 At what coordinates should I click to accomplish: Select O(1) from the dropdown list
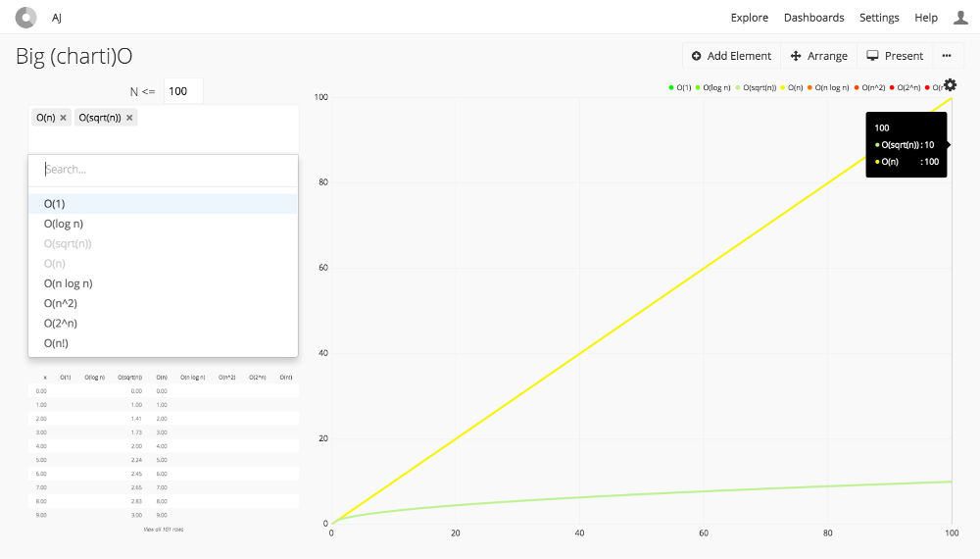(x=163, y=204)
